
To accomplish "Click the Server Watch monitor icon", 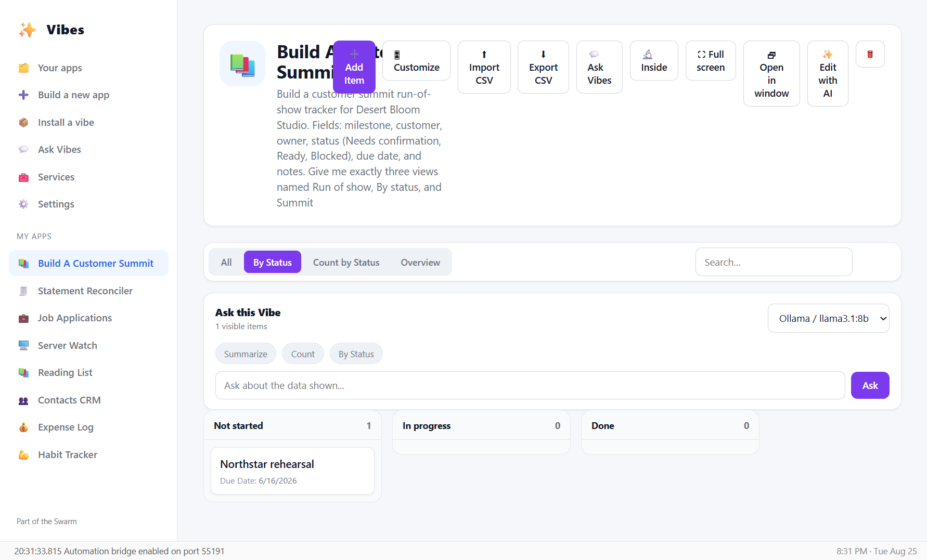I will (23, 346).
